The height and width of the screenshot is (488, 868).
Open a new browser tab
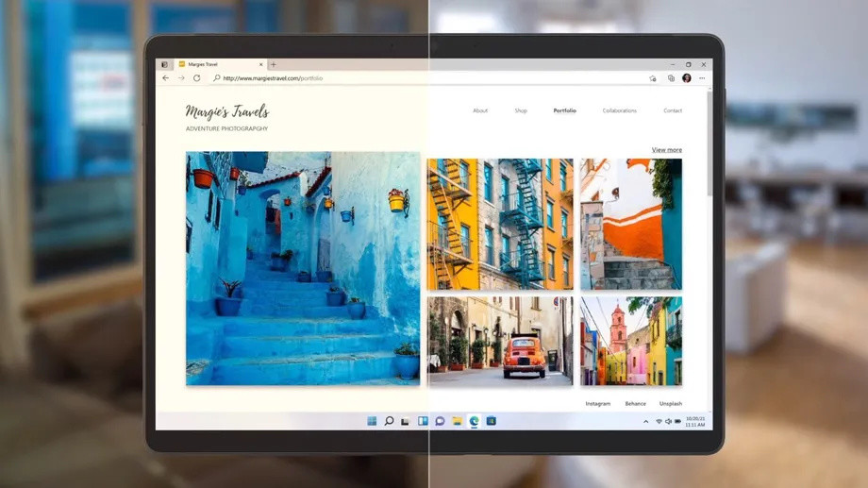click(x=274, y=64)
